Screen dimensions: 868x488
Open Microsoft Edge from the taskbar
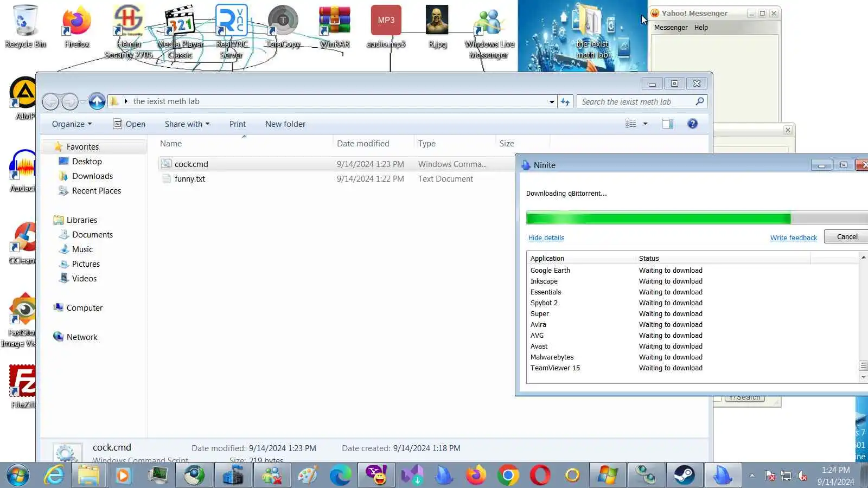click(341, 476)
